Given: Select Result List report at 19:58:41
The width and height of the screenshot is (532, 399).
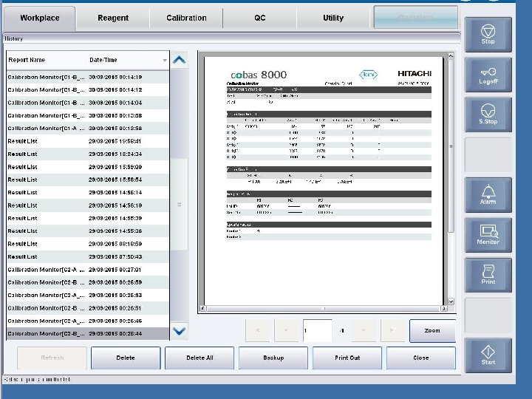Looking at the screenshot, I should click(x=87, y=141).
